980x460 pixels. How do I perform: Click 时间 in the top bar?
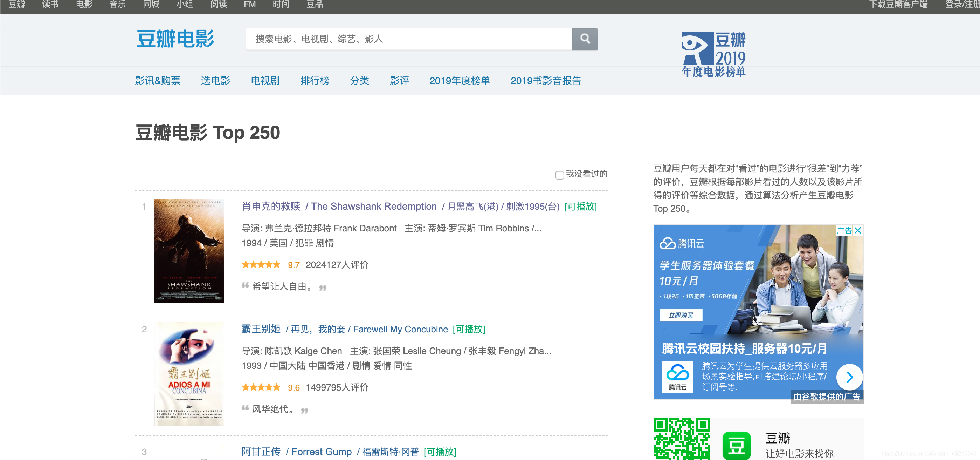(281, 5)
